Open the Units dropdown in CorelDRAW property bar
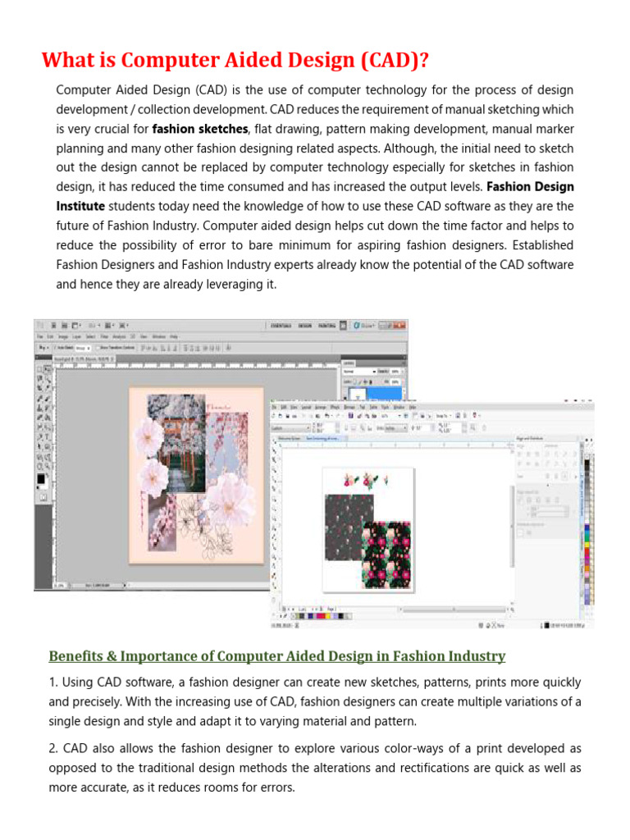630x840 pixels. [x=396, y=428]
